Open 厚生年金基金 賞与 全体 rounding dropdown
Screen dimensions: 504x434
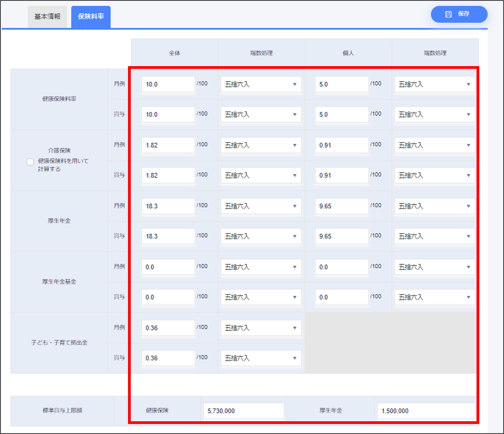(x=261, y=297)
